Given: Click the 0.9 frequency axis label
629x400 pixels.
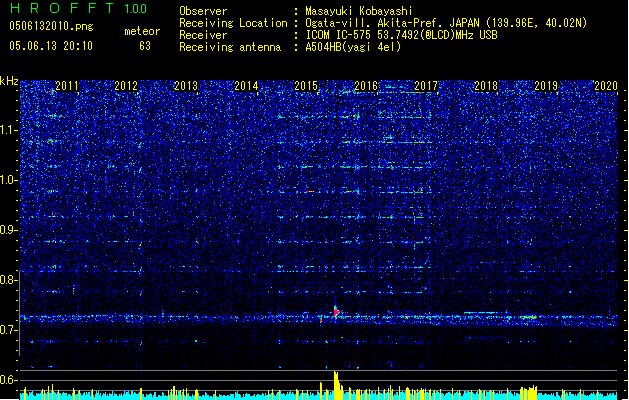Looking at the screenshot, I should click(x=9, y=230).
